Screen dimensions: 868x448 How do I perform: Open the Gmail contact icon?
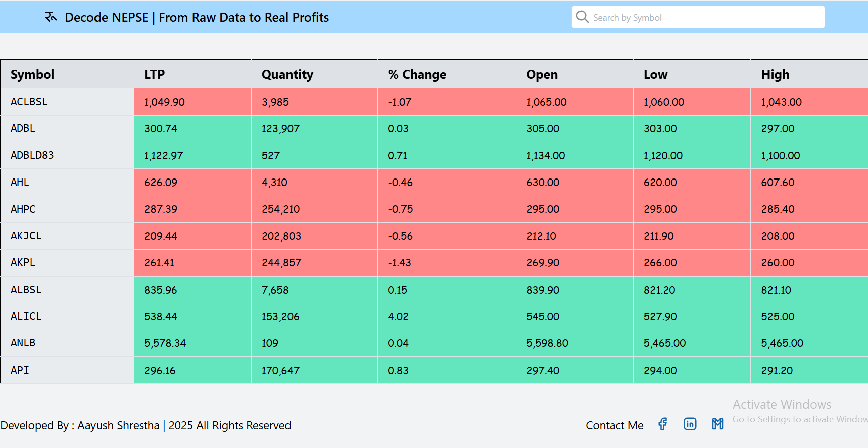[717, 424]
